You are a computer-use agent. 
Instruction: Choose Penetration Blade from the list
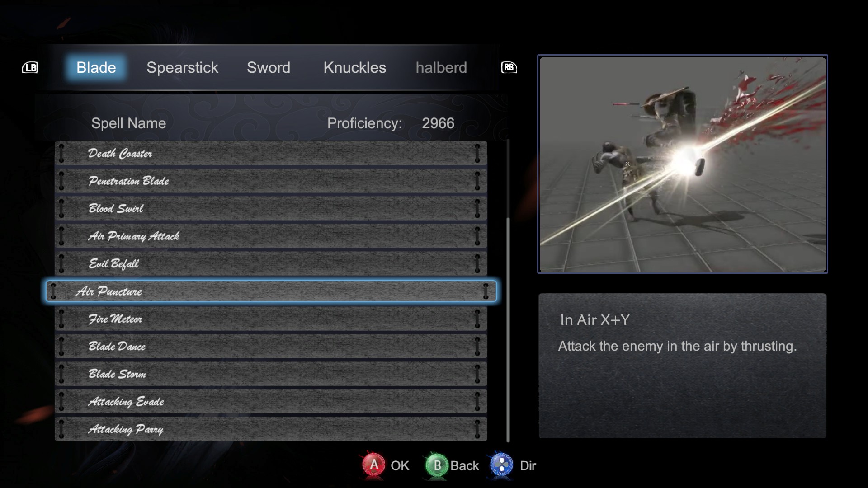270,181
